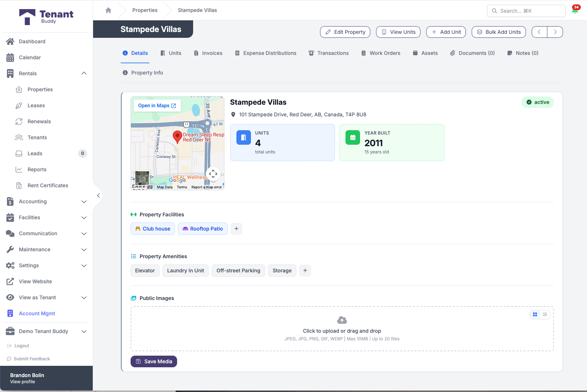Image resolution: width=587 pixels, height=392 pixels.
Task: Click the Bulk Add Units button
Action: (499, 32)
